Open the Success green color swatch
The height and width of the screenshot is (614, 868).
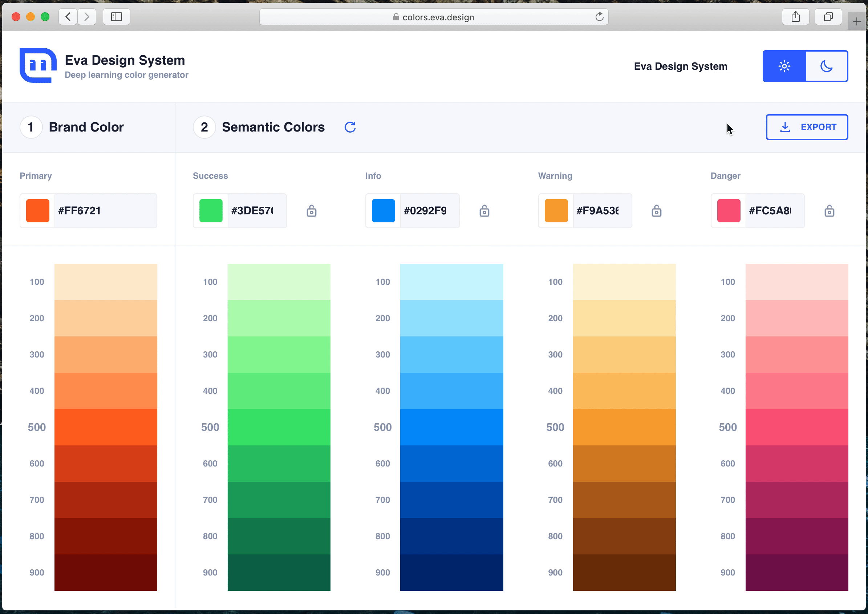tap(211, 211)
